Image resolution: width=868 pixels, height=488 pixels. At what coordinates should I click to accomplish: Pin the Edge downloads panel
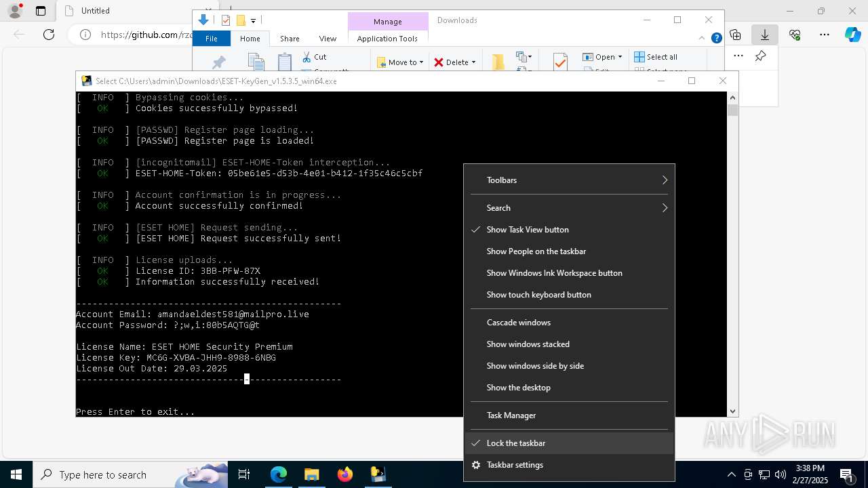pos(761,56)
